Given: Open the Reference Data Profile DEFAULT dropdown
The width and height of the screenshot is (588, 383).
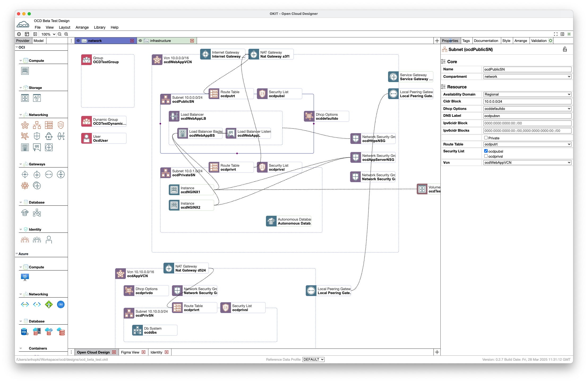Looking at the screenshot, I should tap(314, 359).
